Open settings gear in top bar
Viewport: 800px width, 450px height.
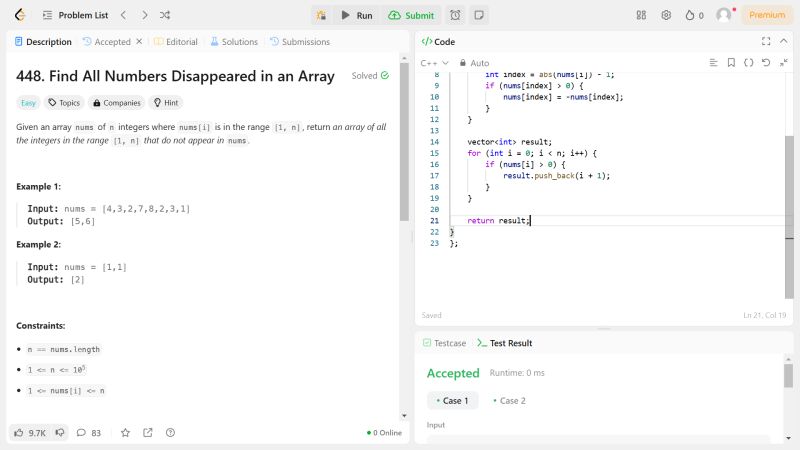666,15
